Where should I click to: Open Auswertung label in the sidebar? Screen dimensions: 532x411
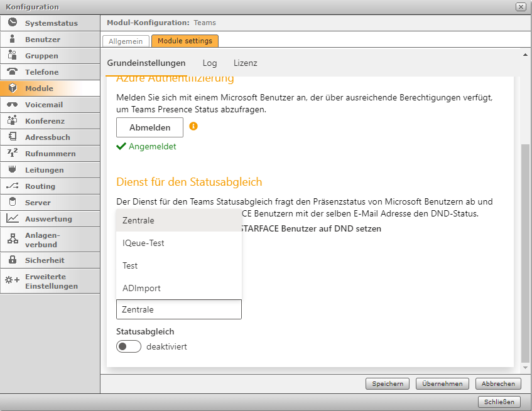tap(48, 219)
